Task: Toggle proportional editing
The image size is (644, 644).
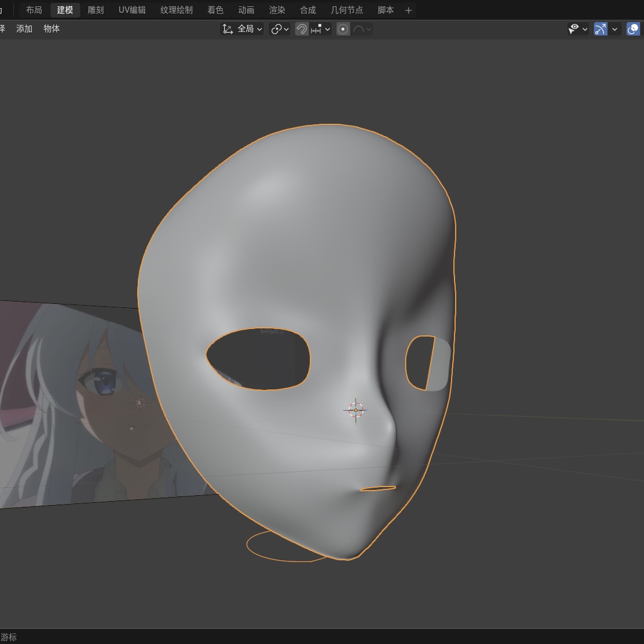Action: 343,29
